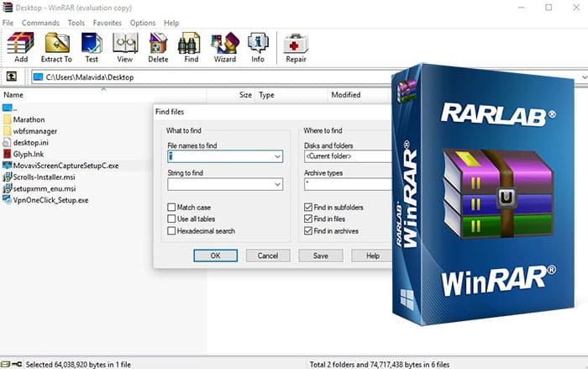The width and height of the screenshot is (588, 369).
Task: Click the Extract To toolbar icon
Action: pos(57,43)
